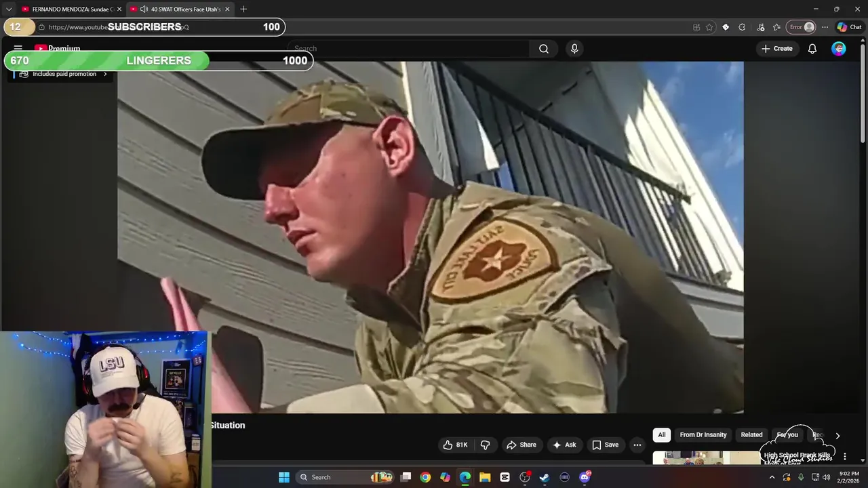Launch Google Chrome from the taskbar
This screenshot has height=488, width=868.
pos(425,477)
